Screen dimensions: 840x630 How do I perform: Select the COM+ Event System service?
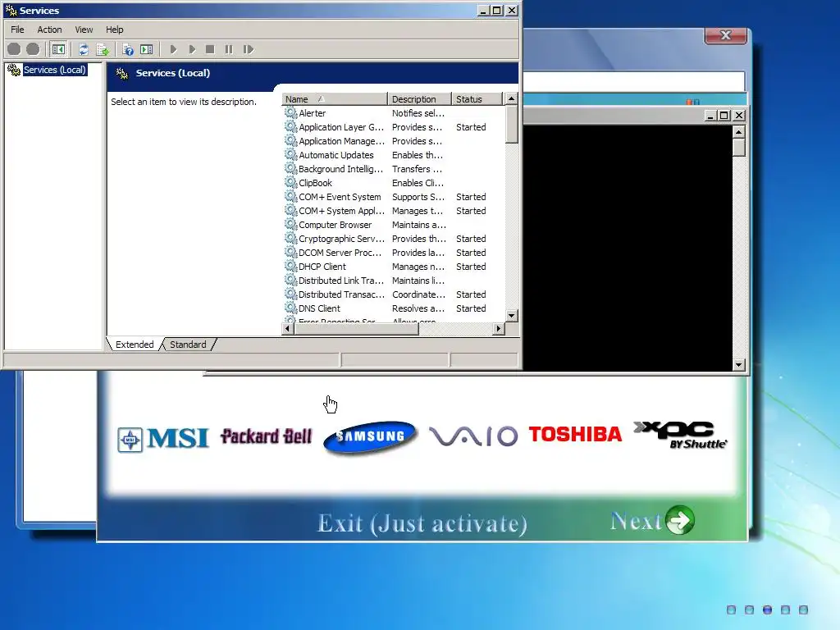click(x=394, y=197)
